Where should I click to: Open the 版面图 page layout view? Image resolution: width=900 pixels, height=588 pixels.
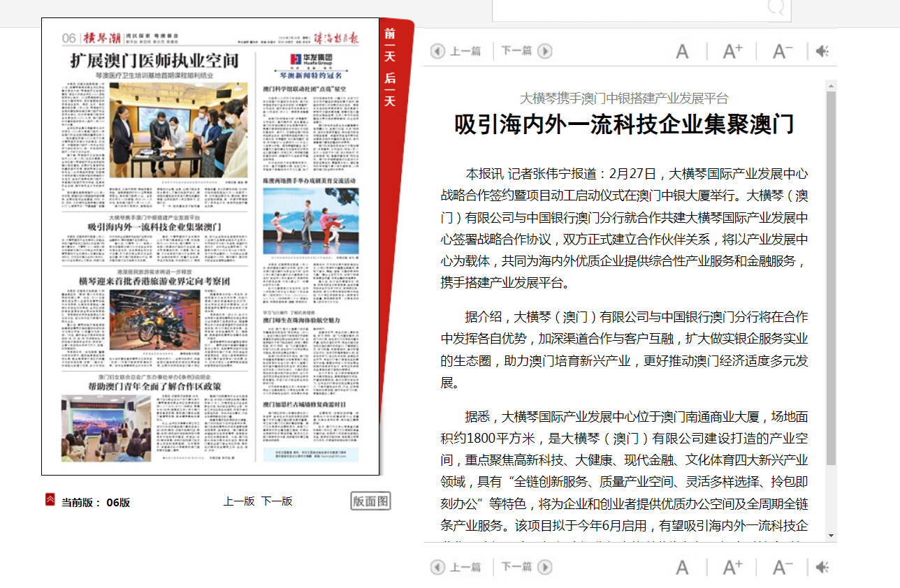pos(371,501)
